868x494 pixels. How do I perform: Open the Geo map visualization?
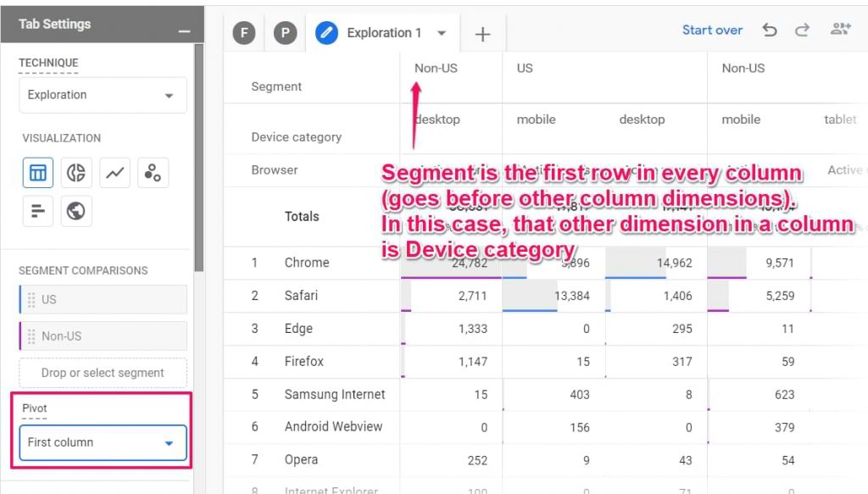coord(75,211)
